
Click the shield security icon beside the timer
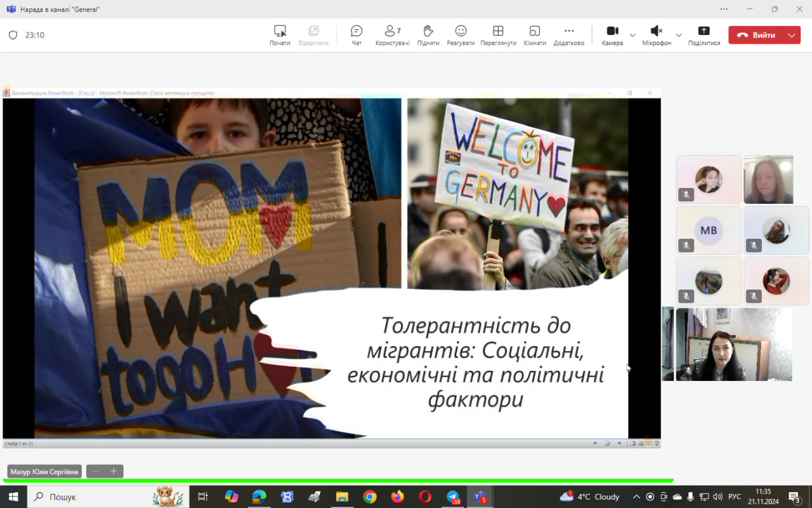13,36
